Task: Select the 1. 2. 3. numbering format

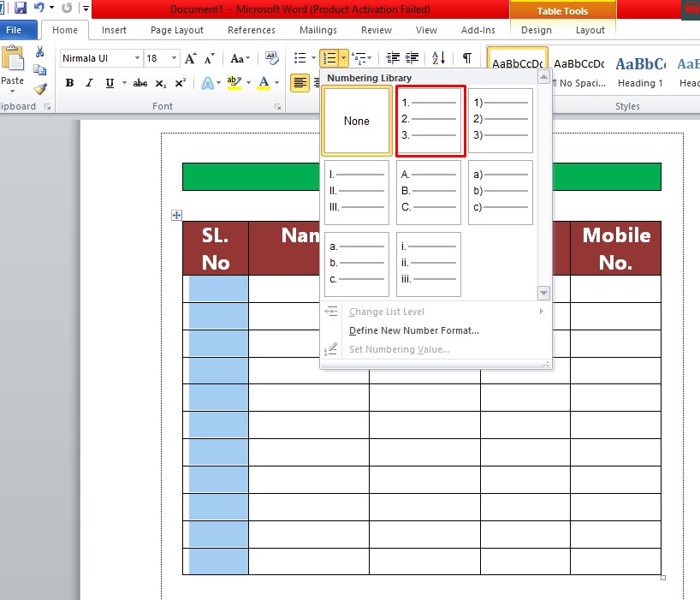Action: point(429,121)
